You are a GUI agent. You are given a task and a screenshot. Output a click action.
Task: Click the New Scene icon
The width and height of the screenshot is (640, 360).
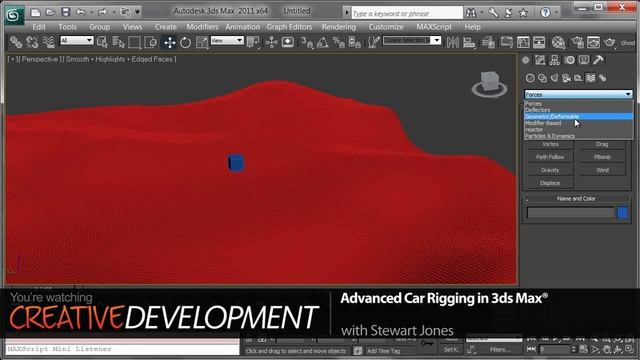(36, 12)
